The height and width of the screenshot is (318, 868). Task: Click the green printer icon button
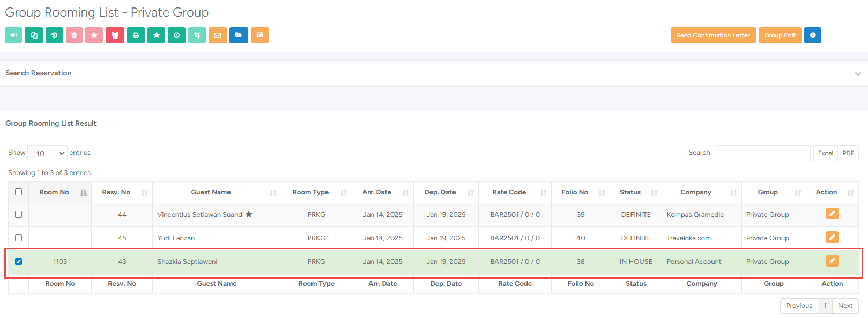click(136, 35)
